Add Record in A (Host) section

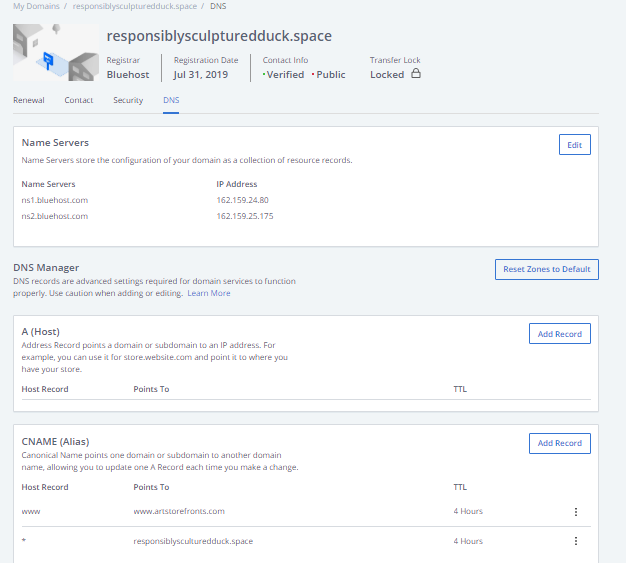(559, 334)
